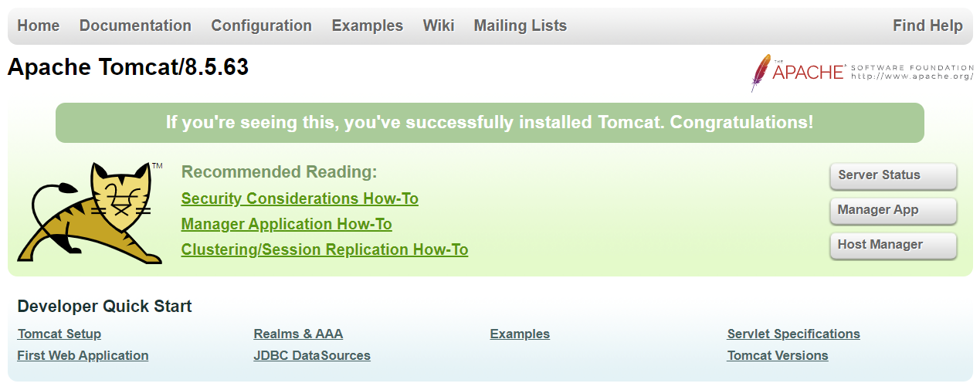
Task: Open the First Web Application link
Action: [x=83, y=355]
